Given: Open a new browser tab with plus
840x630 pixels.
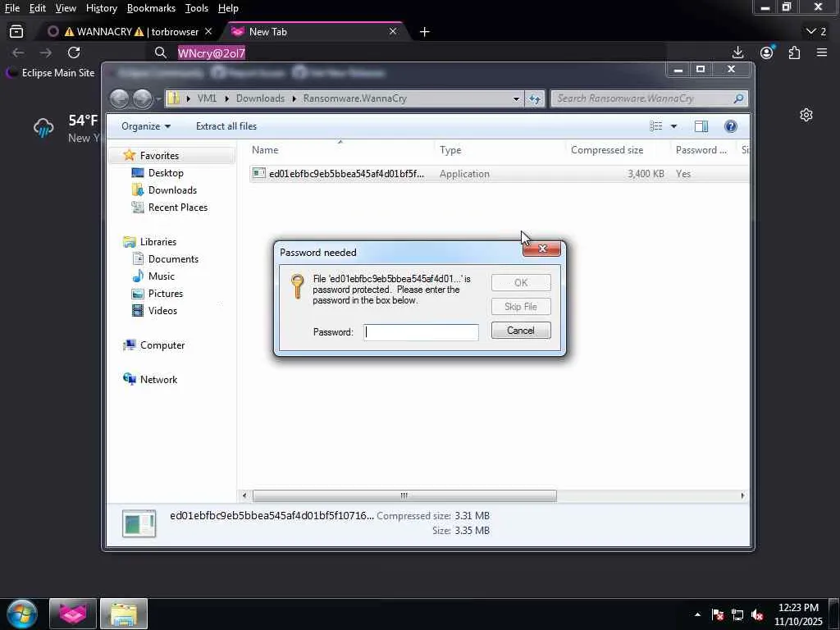Looking at the screenshot, I should click(424, 32).
